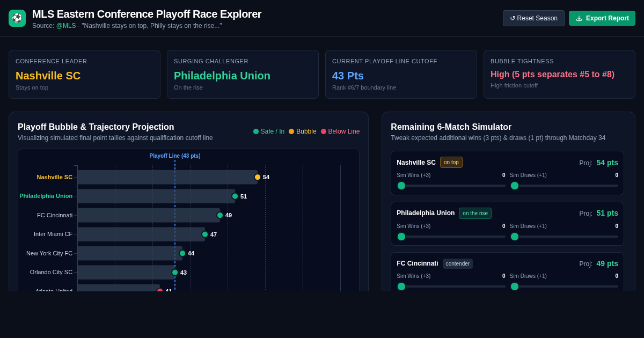
Task: Click the Remaining 6-Match Simulator heading
Action: coord(451,127)
